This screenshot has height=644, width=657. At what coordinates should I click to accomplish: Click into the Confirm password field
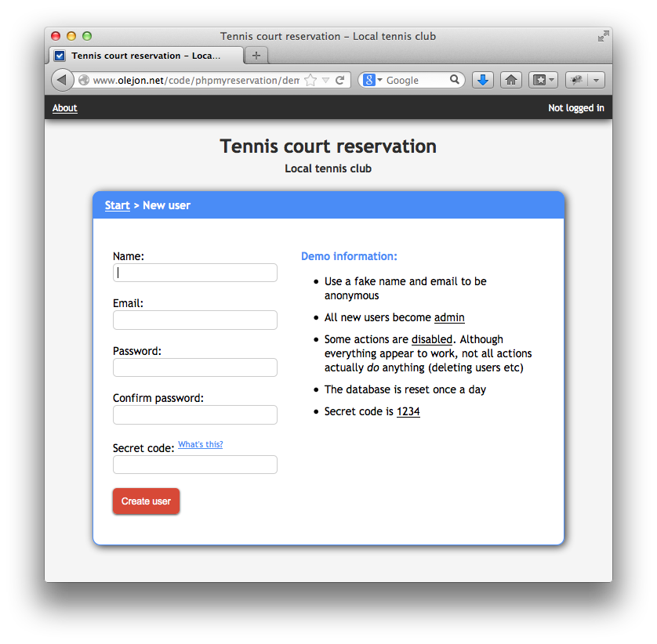(195, 414)
